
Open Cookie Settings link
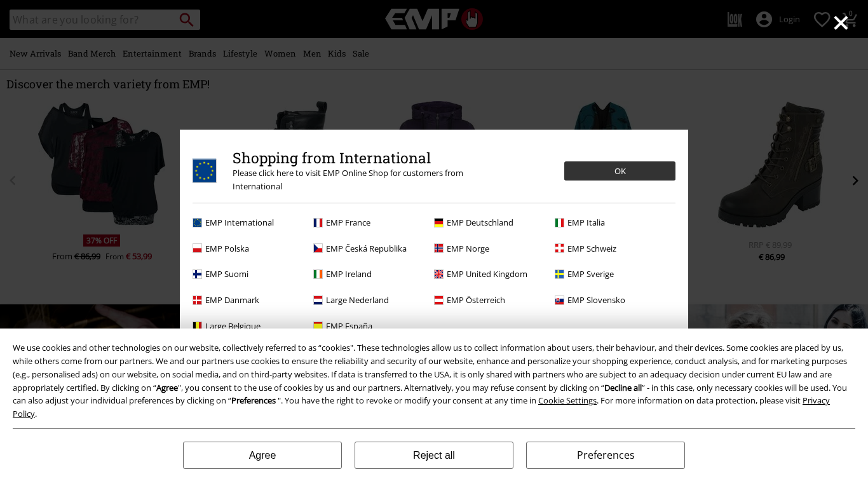[x=567, y=400]
